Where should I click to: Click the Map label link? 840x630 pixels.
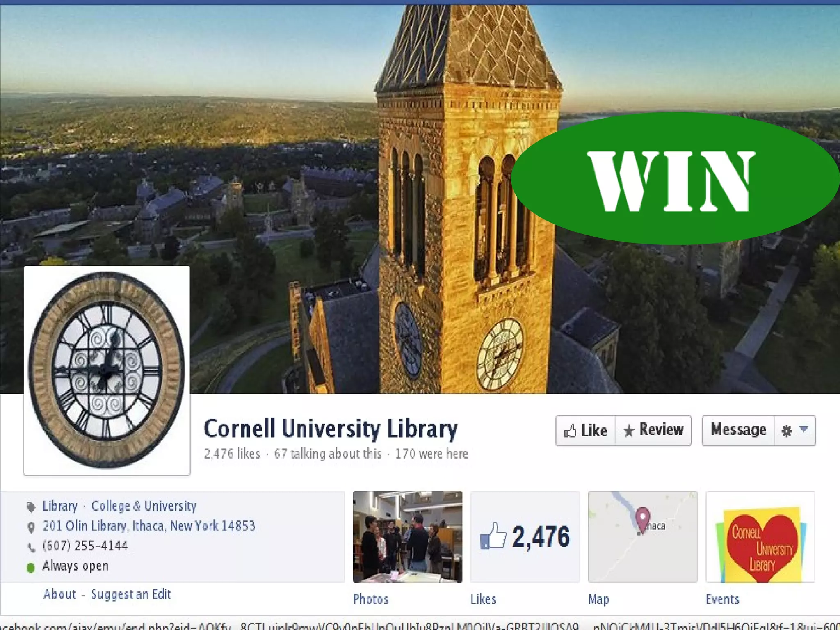(x=598, y=600)
